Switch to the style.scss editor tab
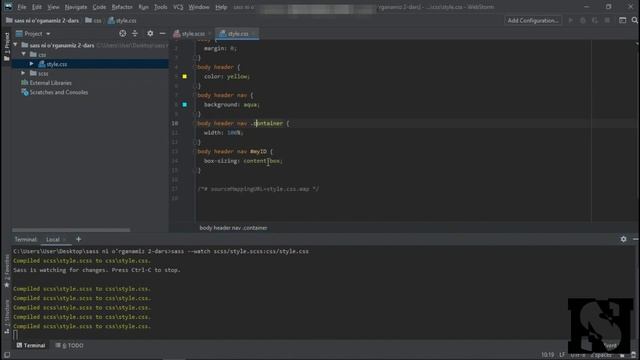Viewport: 640px width, 360px height. (193, 34)
